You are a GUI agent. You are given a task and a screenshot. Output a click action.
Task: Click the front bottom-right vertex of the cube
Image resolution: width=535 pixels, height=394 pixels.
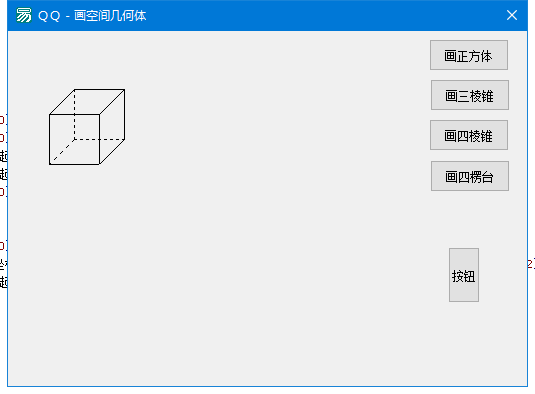point(100,164)
